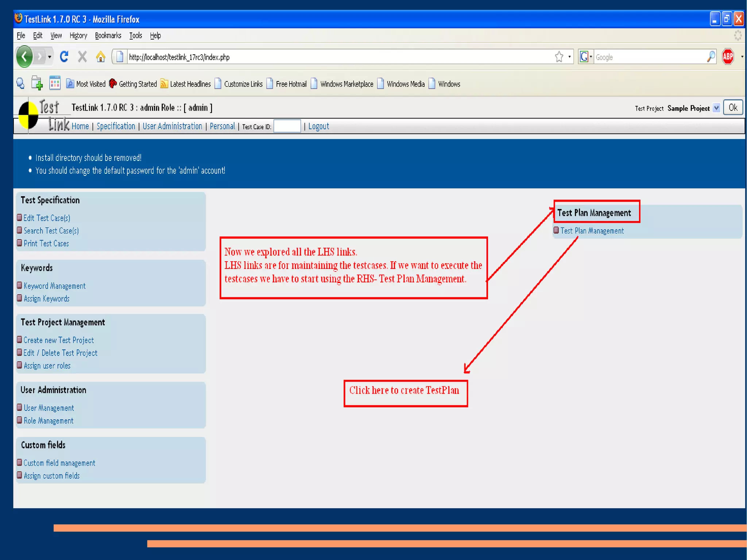The image size is (747, 560).
Task: Open Search Test Case(s)
Action: click(51, 231)
